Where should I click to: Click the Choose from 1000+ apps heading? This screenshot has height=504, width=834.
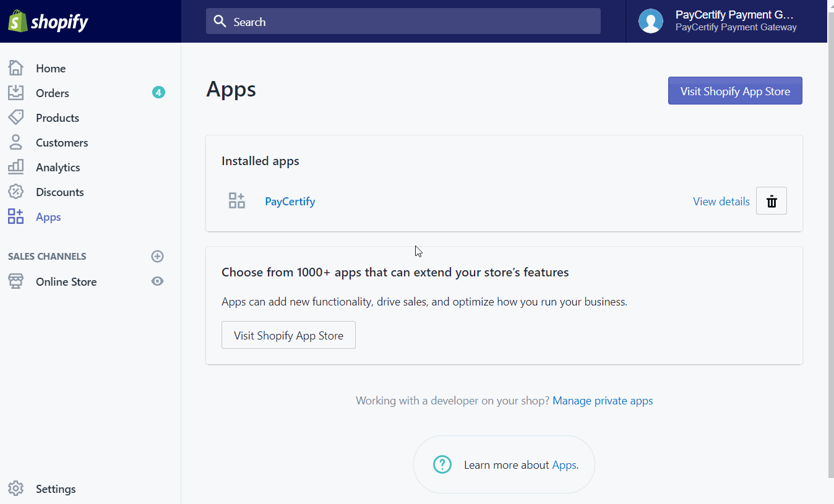tap(395, 272)
